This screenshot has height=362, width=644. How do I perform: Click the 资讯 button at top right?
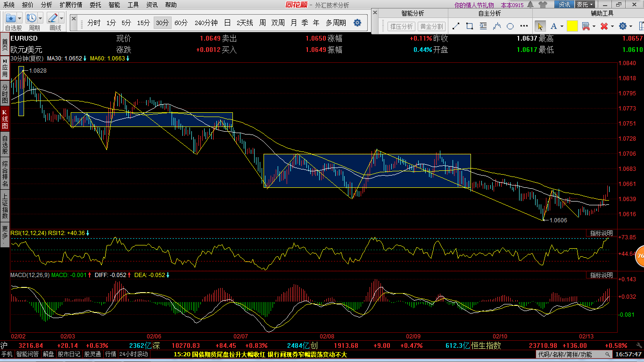tap(564, 4)
